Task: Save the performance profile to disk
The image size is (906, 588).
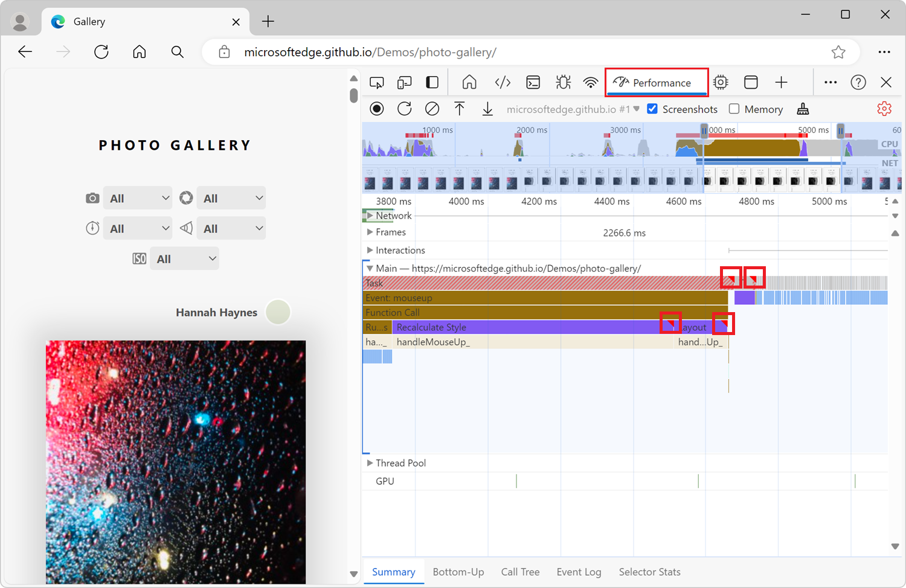Action: tap(487, 109)
